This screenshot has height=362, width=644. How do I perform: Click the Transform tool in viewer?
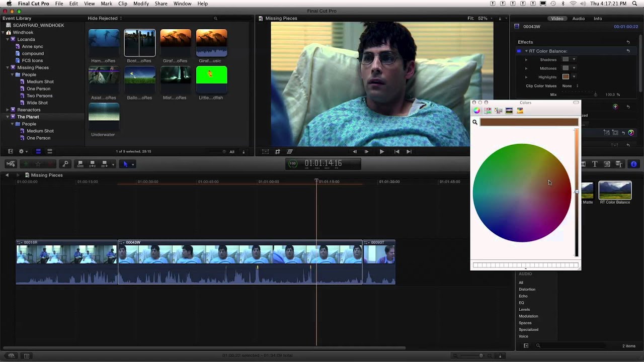265,151
